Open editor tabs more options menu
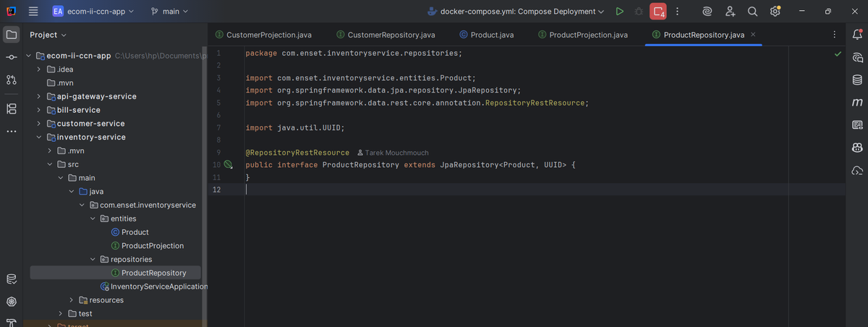Viewport: 868px width, 327px height. pos(835,35)
